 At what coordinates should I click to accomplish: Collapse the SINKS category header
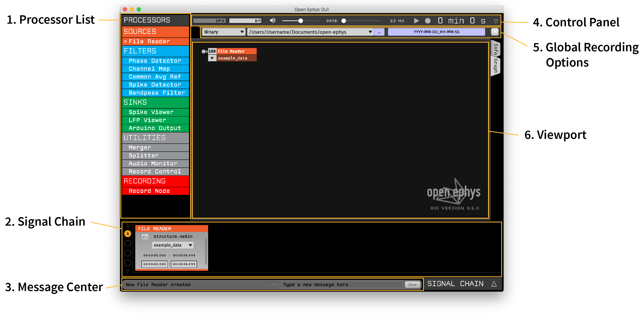[x=155, y=102]
